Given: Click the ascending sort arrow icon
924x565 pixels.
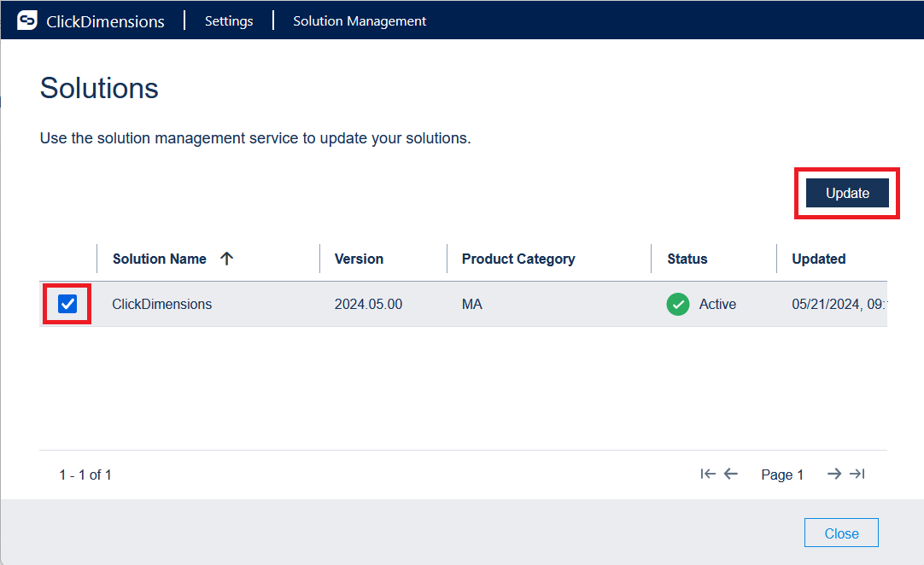Looking at the screenshot, I should coord(227,258).
